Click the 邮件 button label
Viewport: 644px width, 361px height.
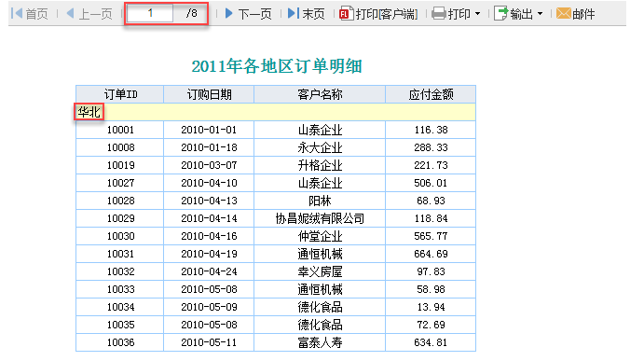pyautogui.click(x=583, y=14)
